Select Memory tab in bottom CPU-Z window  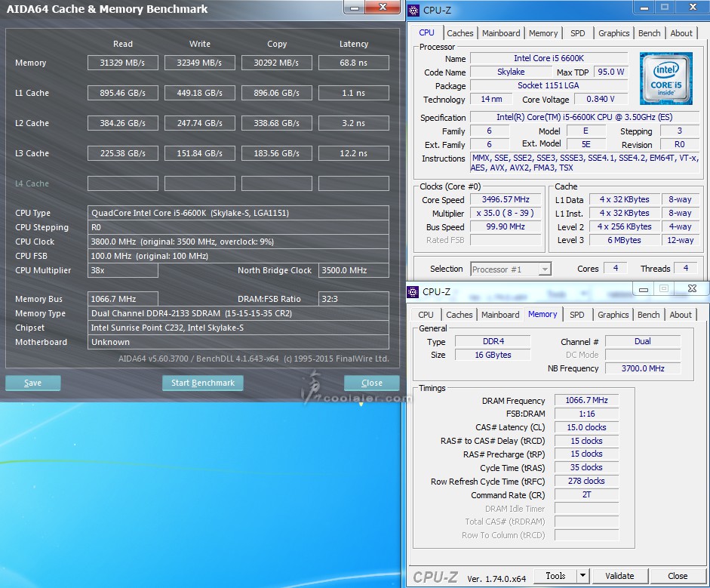pyautogui.click(x=542, y=314)
